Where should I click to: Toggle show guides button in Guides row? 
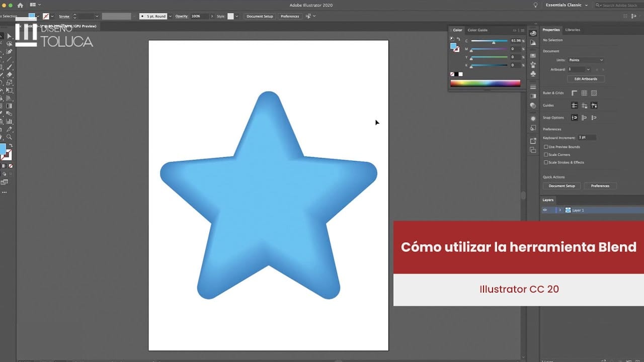574,105
